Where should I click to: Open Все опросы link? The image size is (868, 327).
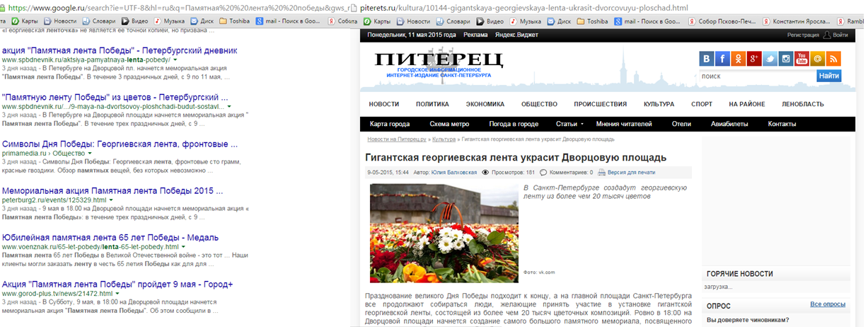tap(828, 304)
